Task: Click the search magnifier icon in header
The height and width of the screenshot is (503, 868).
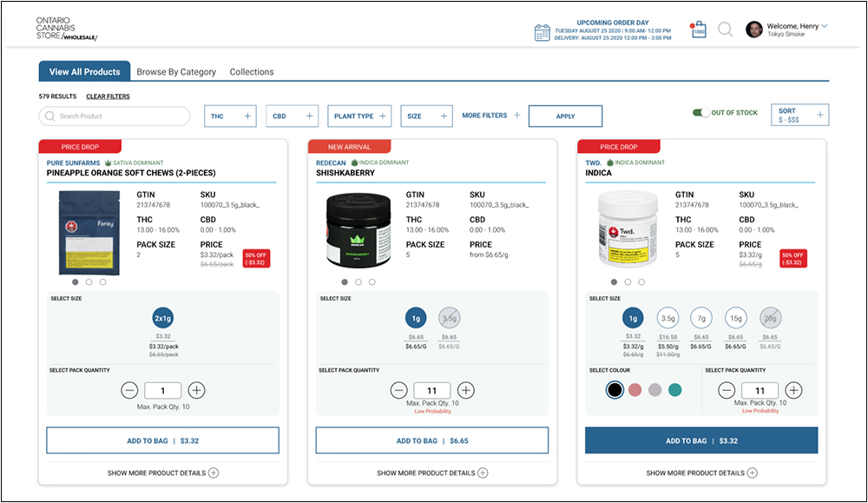Action: [725, 29]
